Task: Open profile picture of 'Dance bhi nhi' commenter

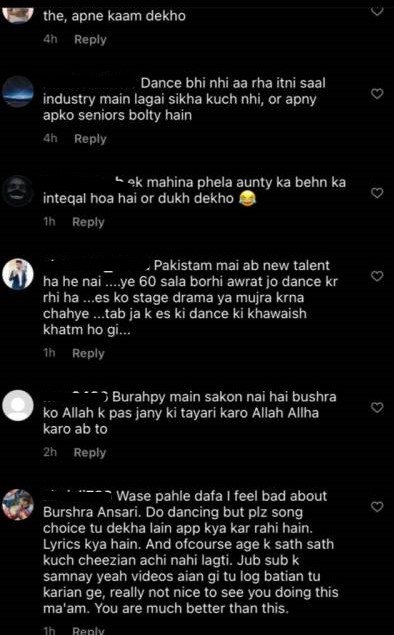Action: click(x=18, y=92)
